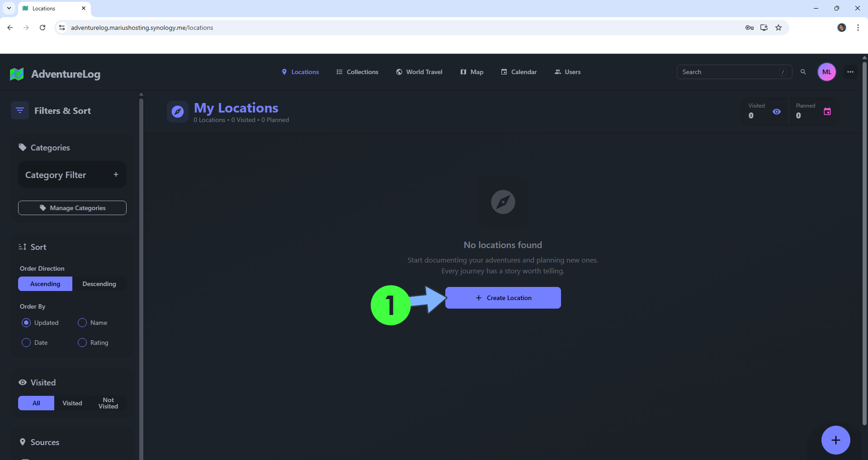Click the Planned calendar icon in stats
Viewport: 868px width, 460px height.
(827, 112)
